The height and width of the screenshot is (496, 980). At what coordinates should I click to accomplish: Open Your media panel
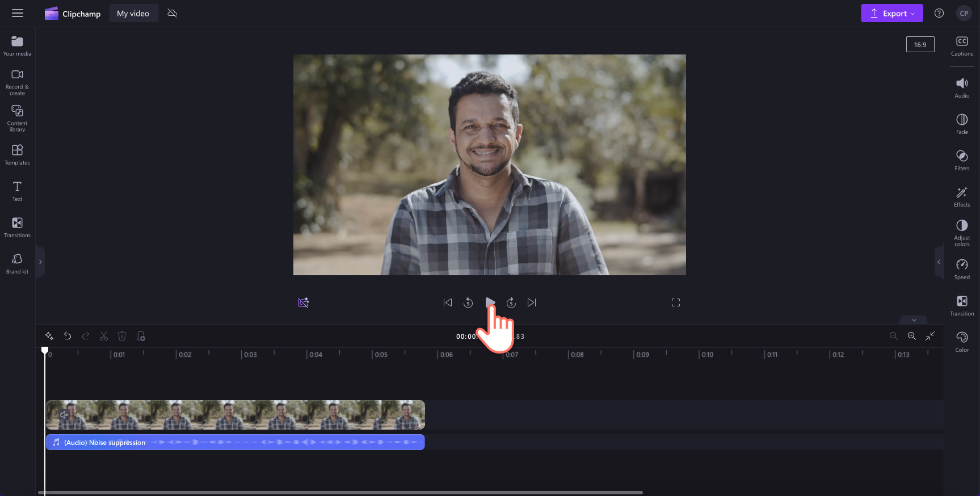[x=18, y=46]
